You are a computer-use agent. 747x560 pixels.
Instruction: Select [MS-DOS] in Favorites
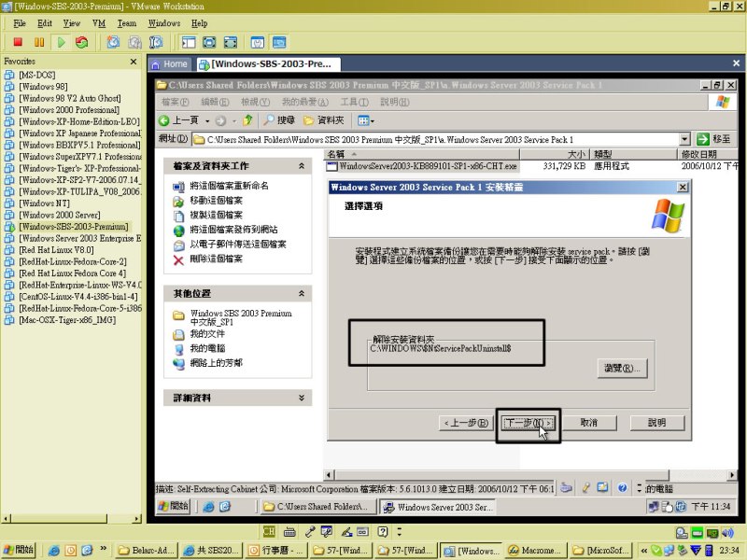(x=37, y=76)
